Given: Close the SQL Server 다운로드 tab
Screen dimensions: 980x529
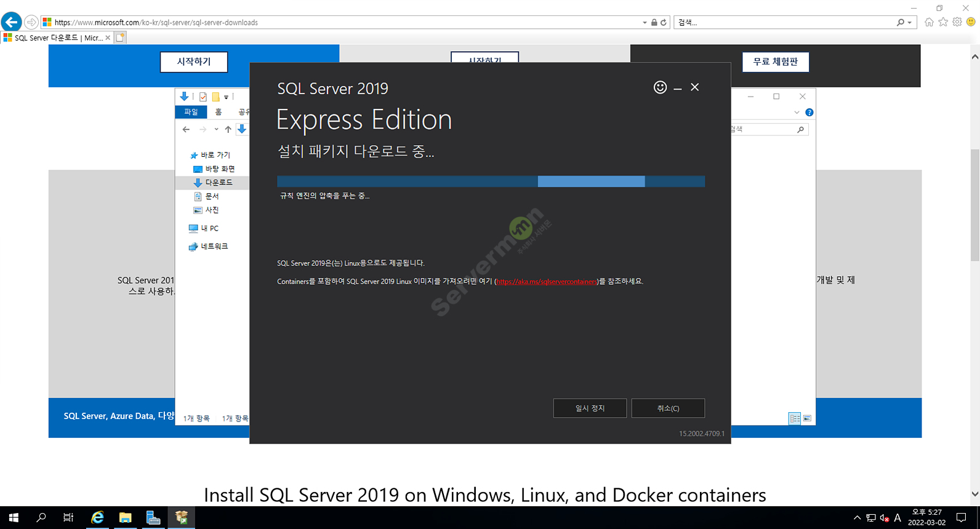Looking at the screenshot, I should click(x=108, y=38).
